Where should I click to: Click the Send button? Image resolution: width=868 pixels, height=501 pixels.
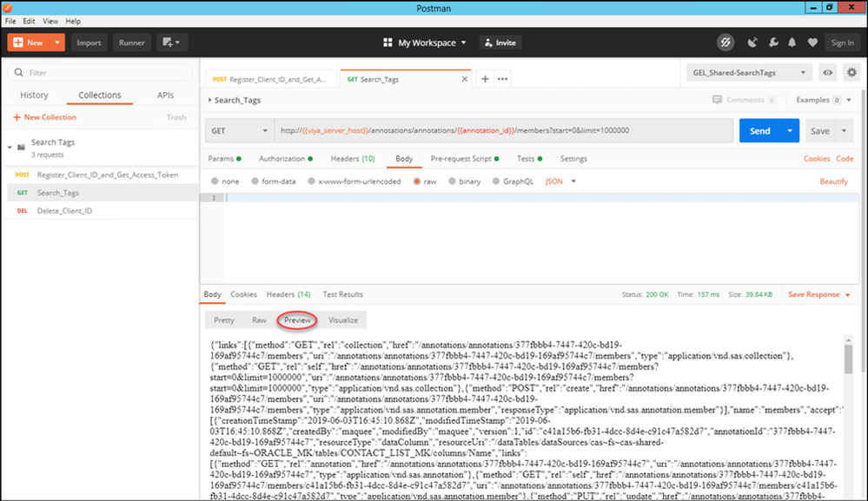coord(760,131)
